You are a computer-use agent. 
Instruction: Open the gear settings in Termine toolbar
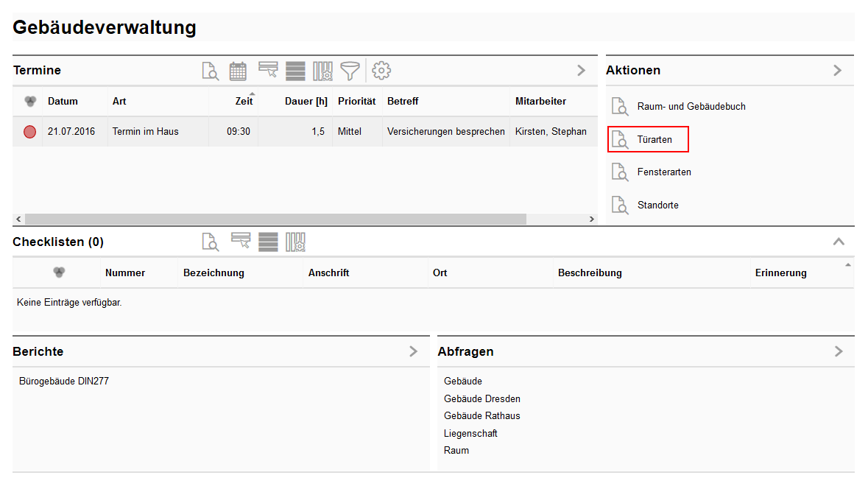381,71
